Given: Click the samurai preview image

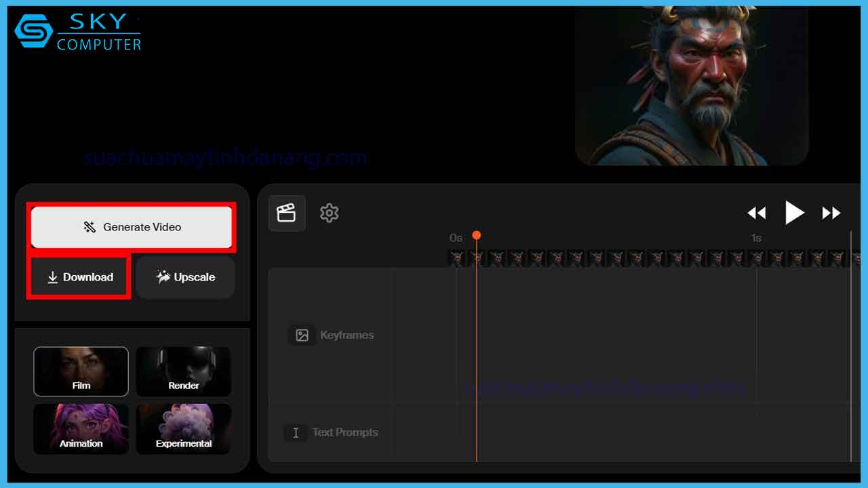Looking at the screenshot, I should (692, 85).
